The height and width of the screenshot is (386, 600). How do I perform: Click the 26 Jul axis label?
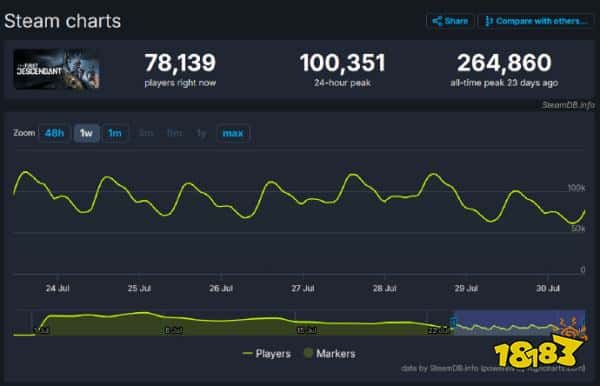tap(221, 288)
